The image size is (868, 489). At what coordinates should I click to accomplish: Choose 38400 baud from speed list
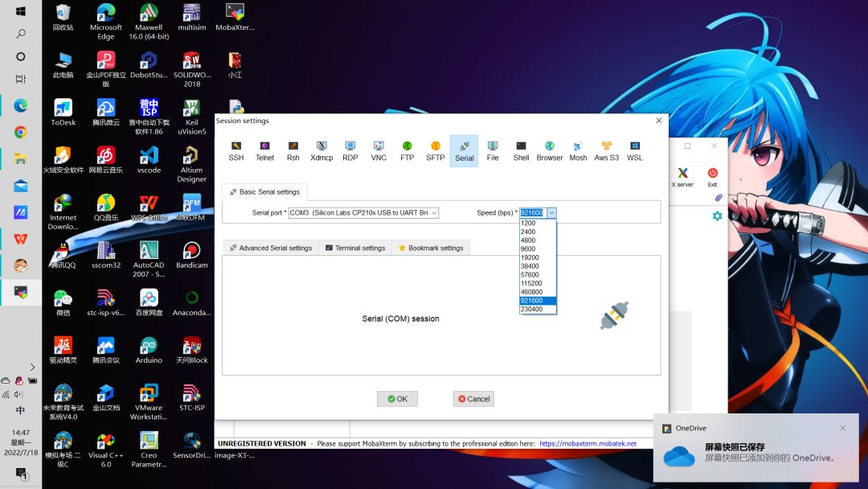pyautogui.click(x=538, y=266)
